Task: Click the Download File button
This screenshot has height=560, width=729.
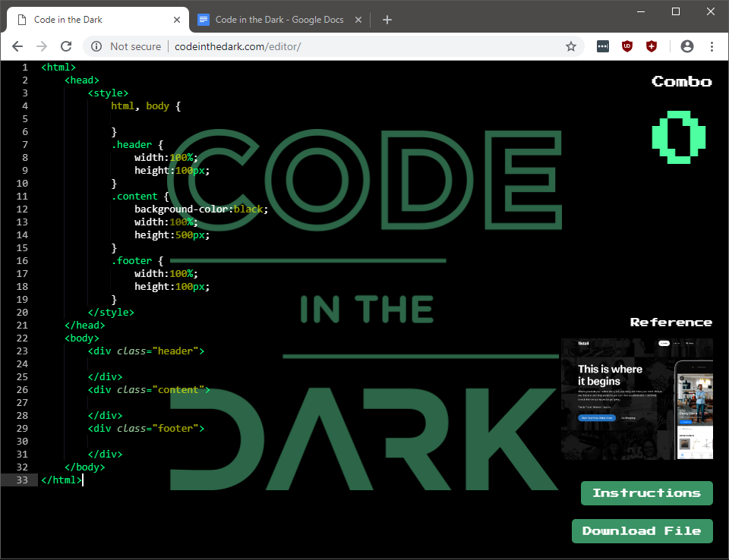Action: click(642, 530)
